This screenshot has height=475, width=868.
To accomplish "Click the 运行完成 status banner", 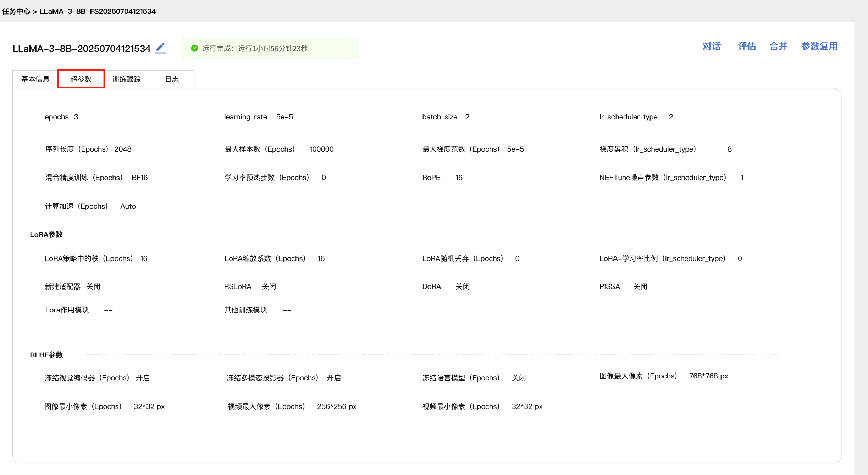I will [270, 48].
